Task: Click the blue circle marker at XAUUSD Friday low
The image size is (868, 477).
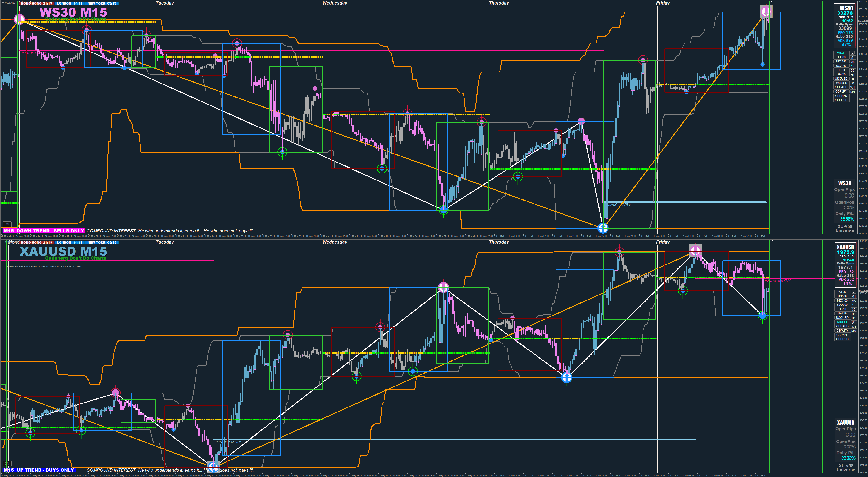Action: (763, 315)
